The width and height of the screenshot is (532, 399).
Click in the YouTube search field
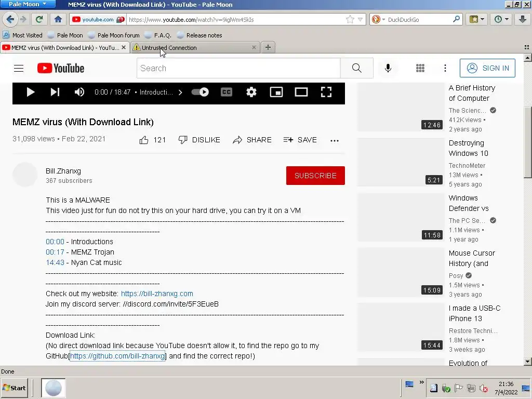coord(238,68)
